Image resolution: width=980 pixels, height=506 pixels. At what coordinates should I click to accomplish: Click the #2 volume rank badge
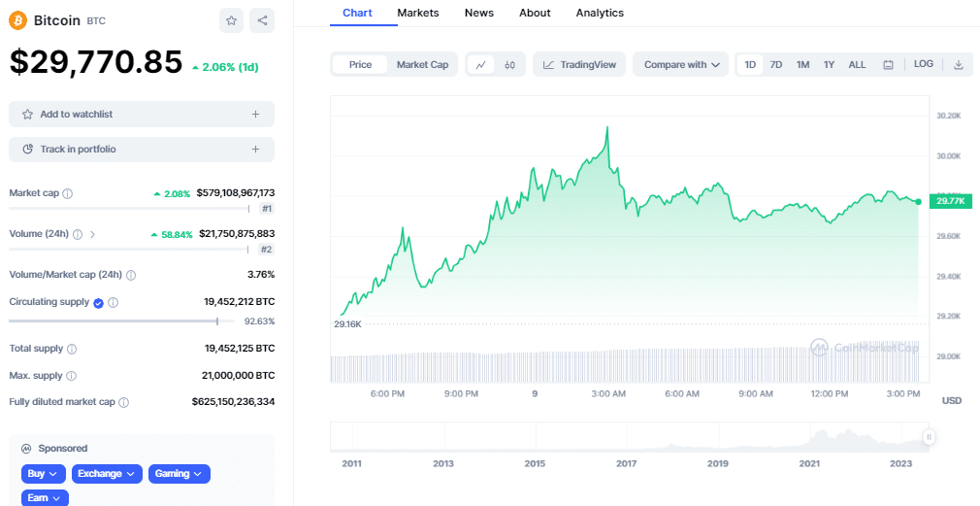267,250
